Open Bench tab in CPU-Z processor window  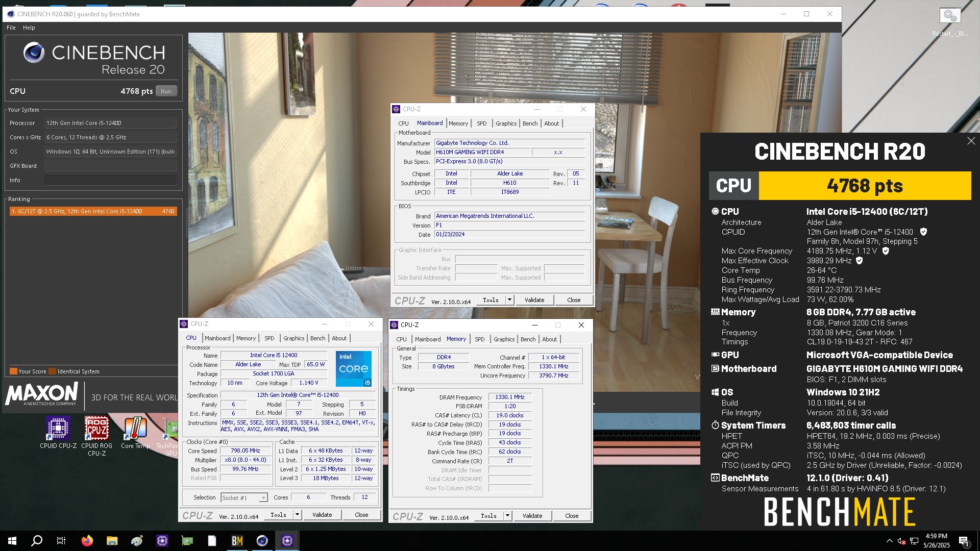(317, 338)
